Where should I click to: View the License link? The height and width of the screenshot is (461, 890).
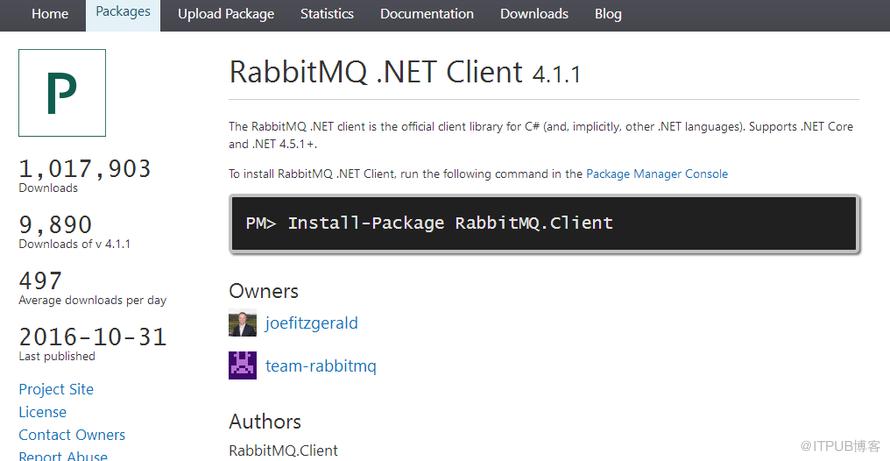click(x=43, y=412)
